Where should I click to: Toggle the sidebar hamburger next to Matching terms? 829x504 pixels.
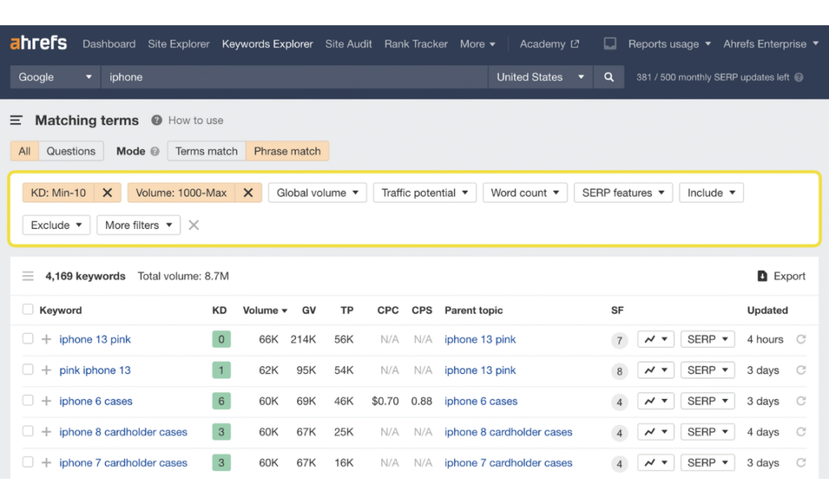(16, 121)
